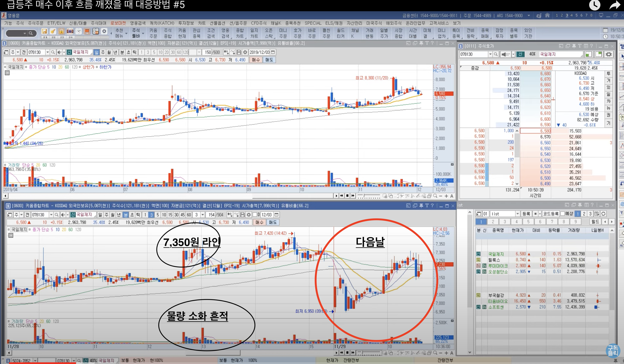Click the floppy save icon in the upper chart toolbar
Screen dimensions: 624x364
pyautogui.click(x=239, y=52)
